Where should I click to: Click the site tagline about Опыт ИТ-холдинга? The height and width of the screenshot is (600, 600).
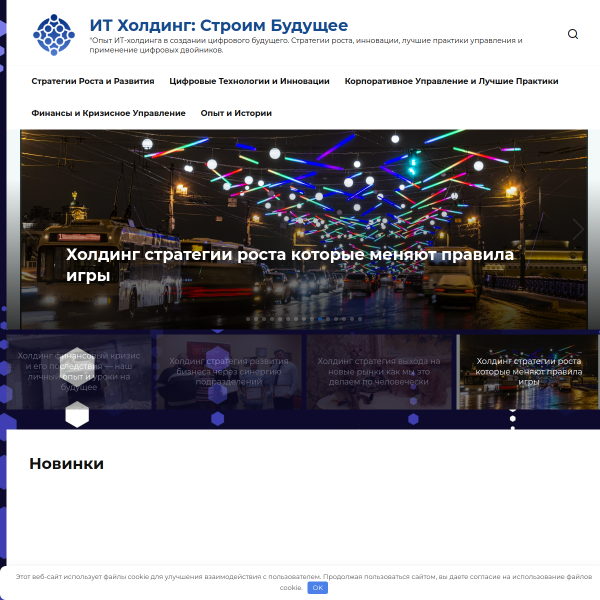click(x=306, y=45)
